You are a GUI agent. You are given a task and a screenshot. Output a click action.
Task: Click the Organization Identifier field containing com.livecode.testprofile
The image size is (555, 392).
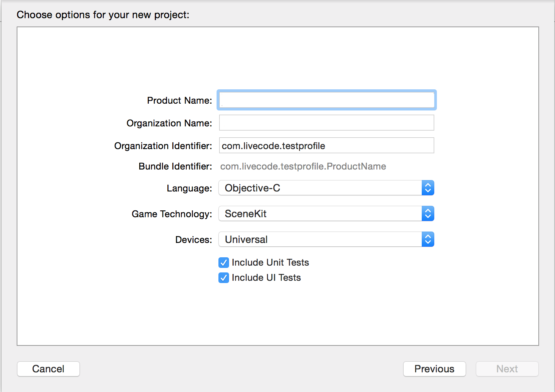click(x=326, y=146)
